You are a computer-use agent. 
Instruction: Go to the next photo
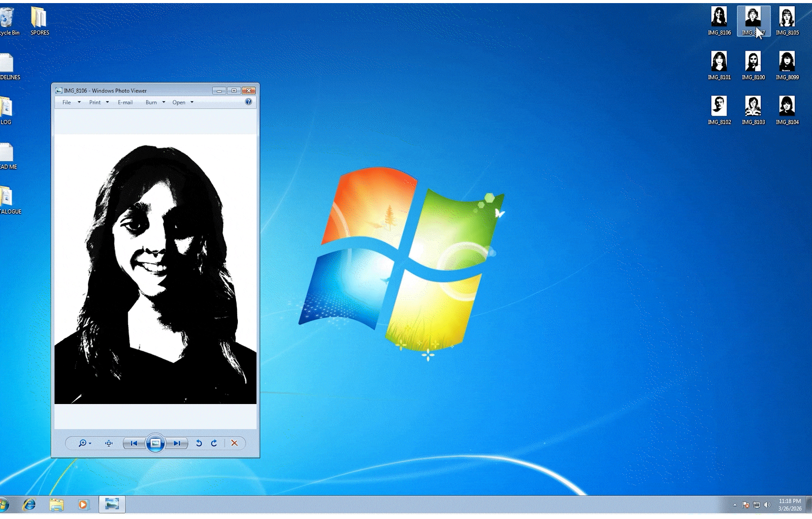pyautogui.click(x=177, y=443)
